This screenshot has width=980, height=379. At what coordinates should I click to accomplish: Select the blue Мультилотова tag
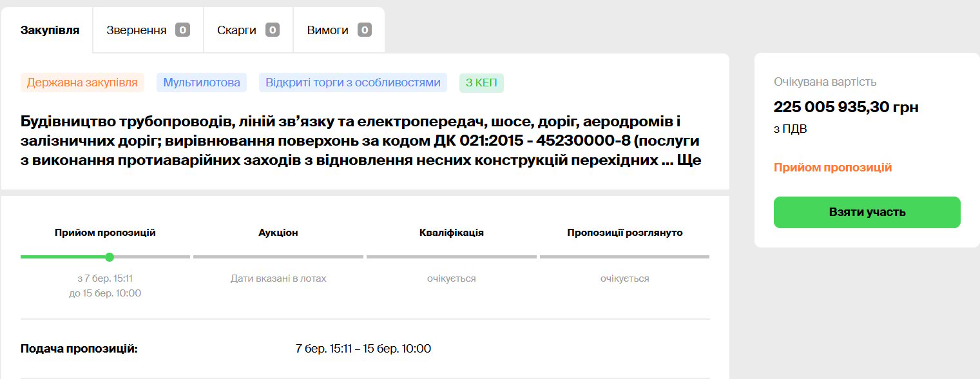pos(202,83)
